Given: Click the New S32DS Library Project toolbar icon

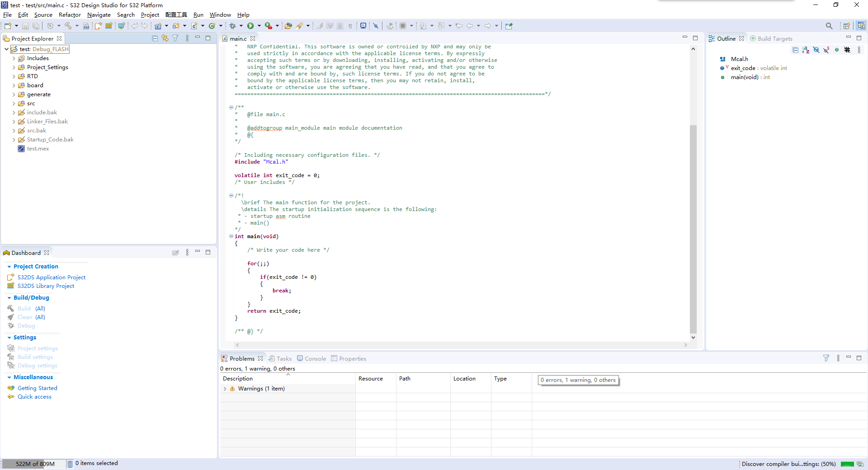Looking at the screenshot, I should [108, 26].
